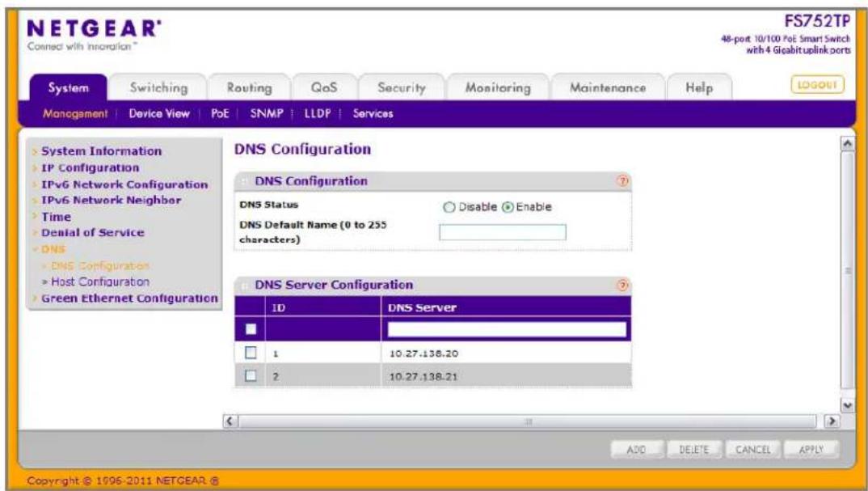This screenshot has width=868, height=491.
Task: Click vertical scrollbar down arrow
Action: (x=847, y=405)
